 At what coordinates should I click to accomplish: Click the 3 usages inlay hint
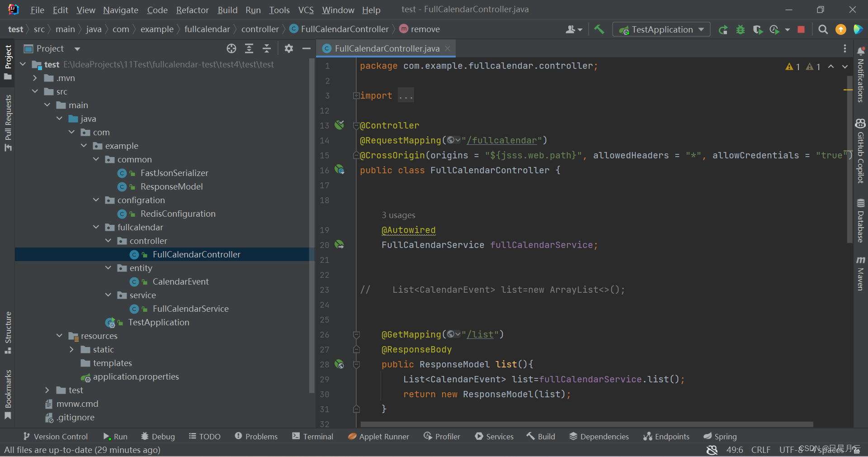click(398, 215)
